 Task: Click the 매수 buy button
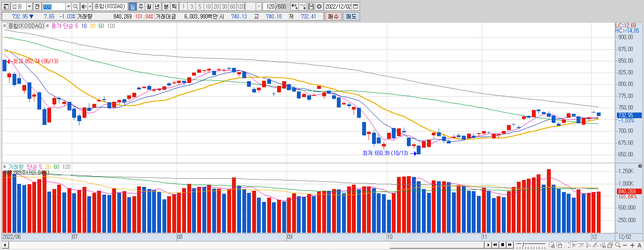[x=333, y=16]
